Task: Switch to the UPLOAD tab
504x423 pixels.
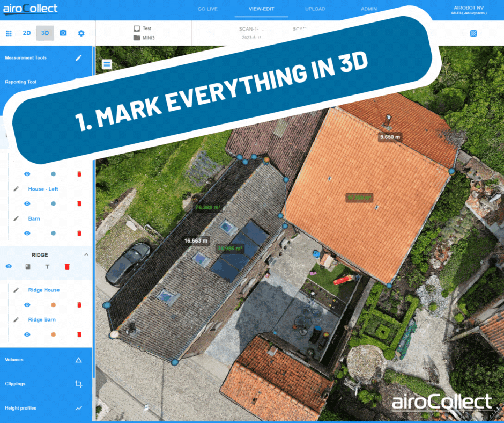Action: 315,9
